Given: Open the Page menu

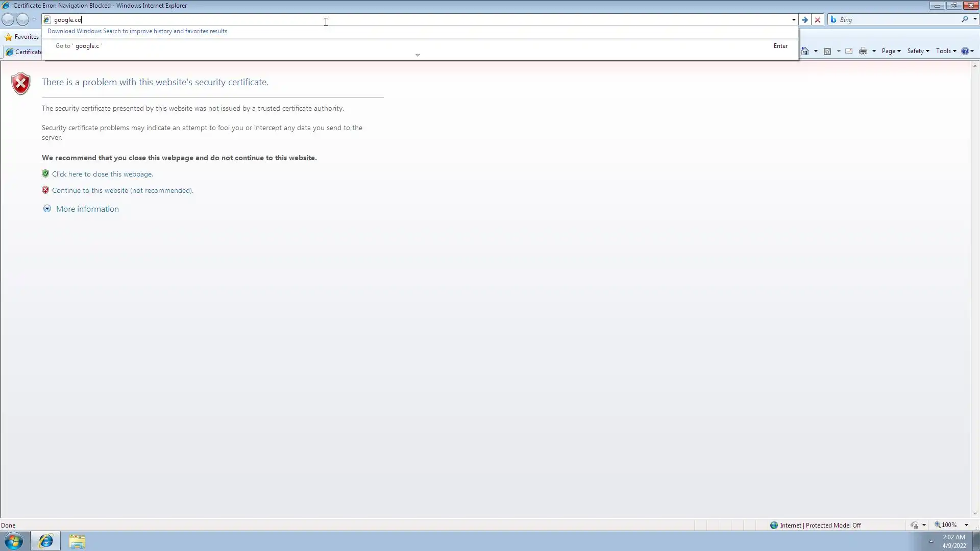Looking at the screenshot, I should point(891,51).
